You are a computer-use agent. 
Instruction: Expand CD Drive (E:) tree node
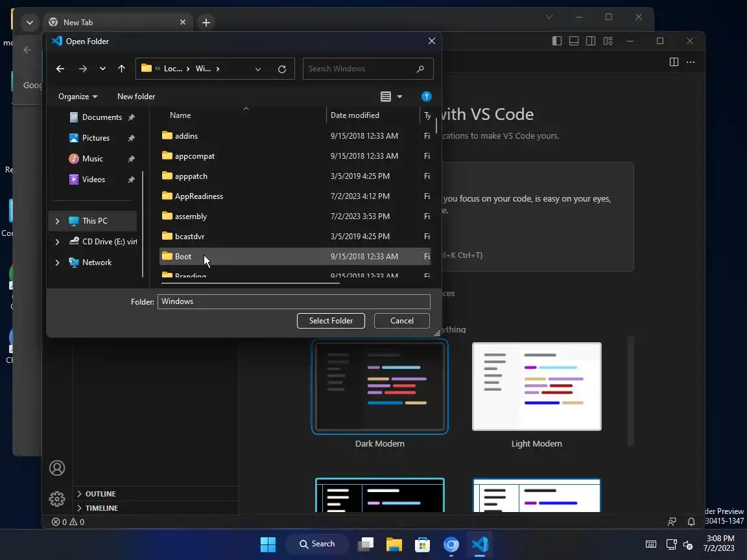pos(57,242)
